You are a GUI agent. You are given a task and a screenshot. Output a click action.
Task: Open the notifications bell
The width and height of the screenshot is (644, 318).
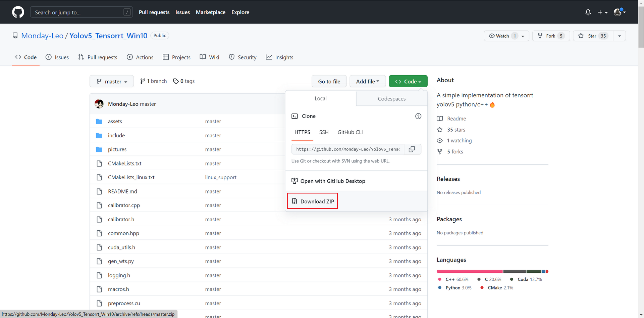click(x=588, y=12)
